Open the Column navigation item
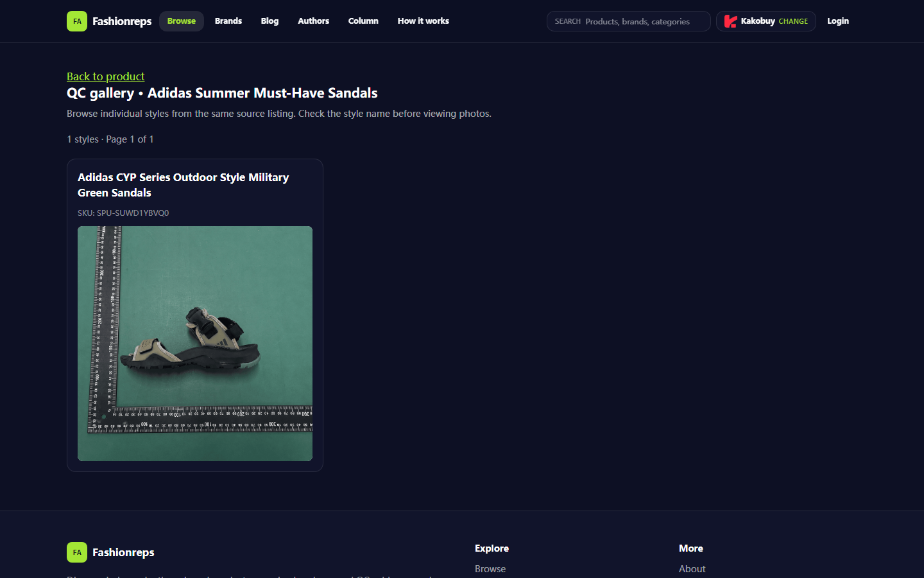The height and width of the screenshot is (578, 924). pyautogui.click(x=363, y=21)
